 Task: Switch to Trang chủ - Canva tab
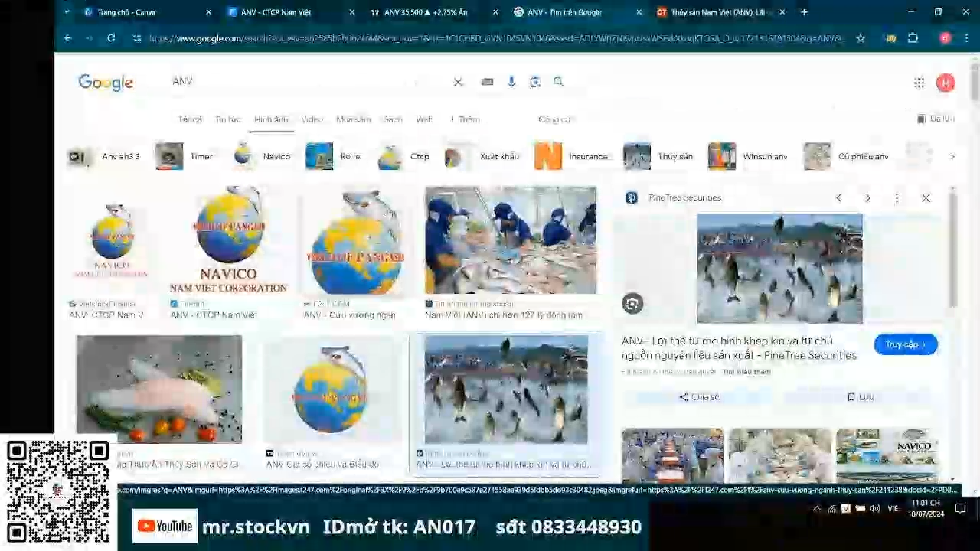pos(146,12)
